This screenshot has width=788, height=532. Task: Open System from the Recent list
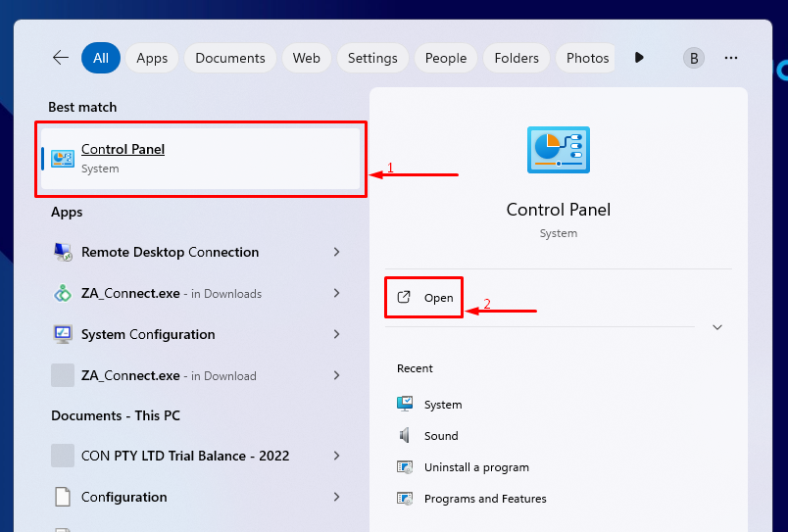443,405
